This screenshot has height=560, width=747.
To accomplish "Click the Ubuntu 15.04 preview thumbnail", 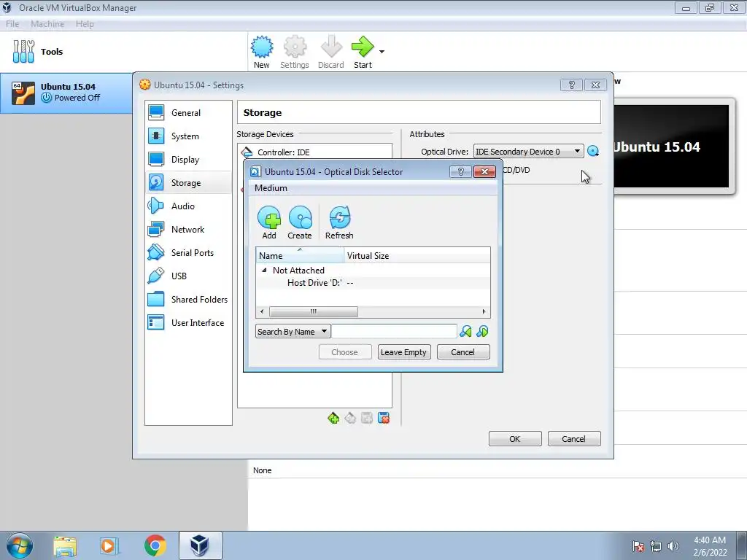I will (x=672, y=146).
